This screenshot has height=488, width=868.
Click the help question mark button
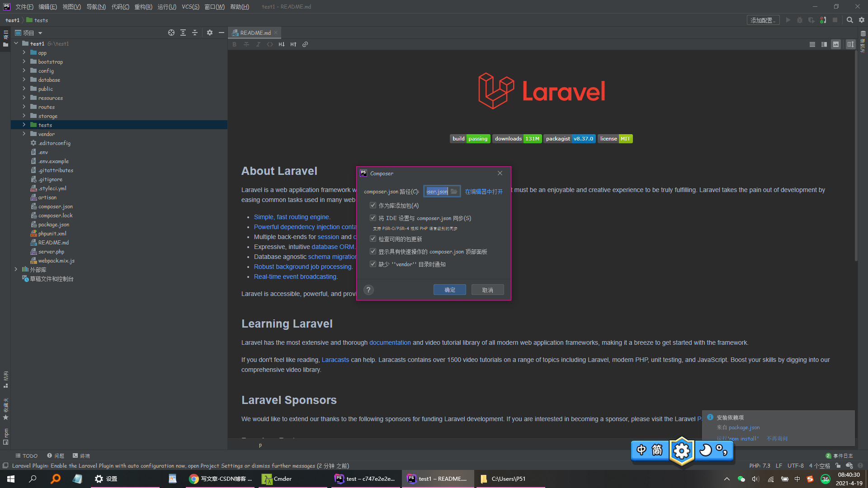(x=368, y=290)
